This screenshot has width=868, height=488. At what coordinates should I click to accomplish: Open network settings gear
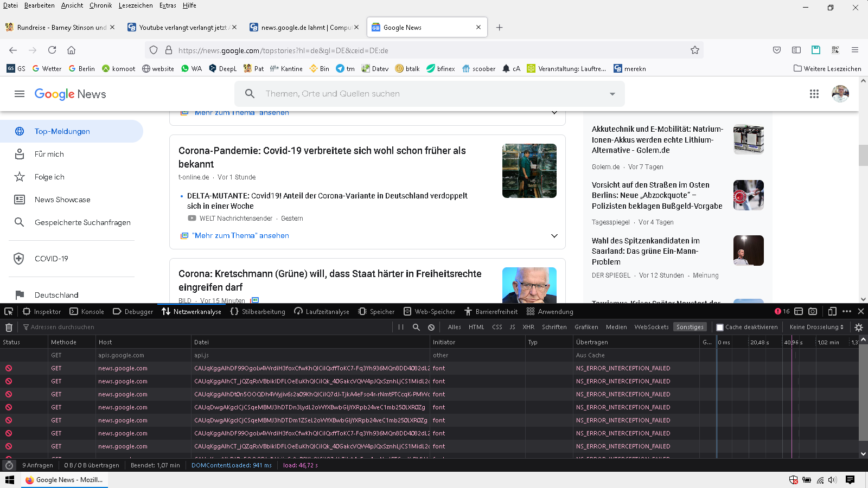(859, 327)
